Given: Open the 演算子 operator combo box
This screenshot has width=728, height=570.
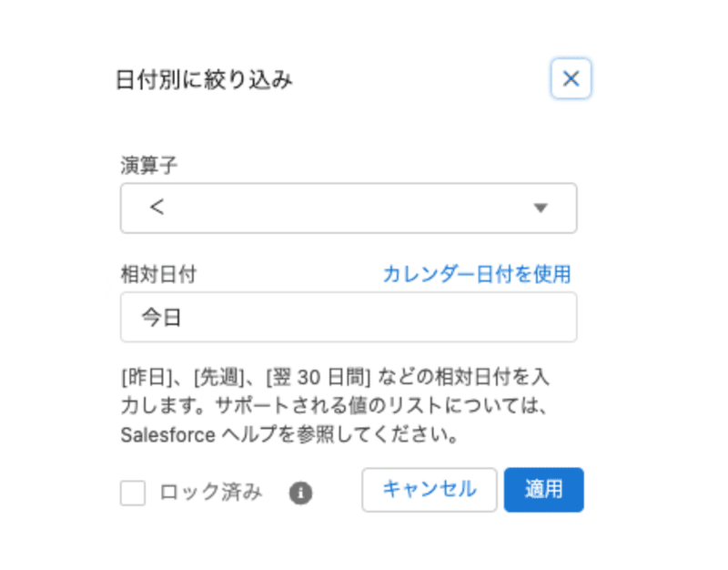Looking at the screenshot, I should click(349, 209).
